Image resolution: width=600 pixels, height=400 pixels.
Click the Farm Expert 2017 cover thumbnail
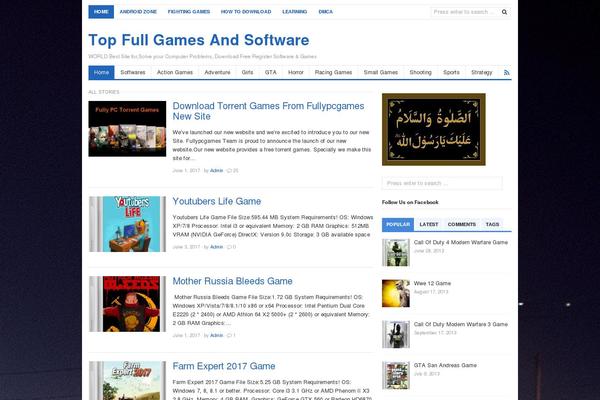tap(127, 380)
